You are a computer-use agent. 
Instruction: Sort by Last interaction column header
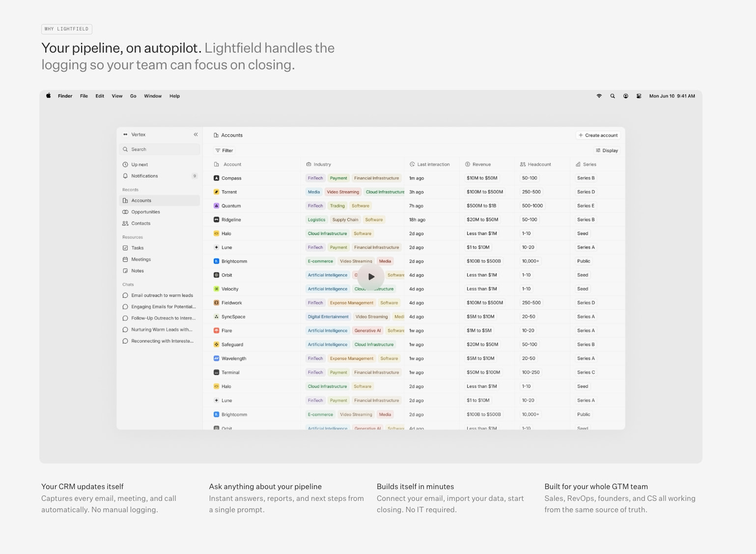point(430,164)
